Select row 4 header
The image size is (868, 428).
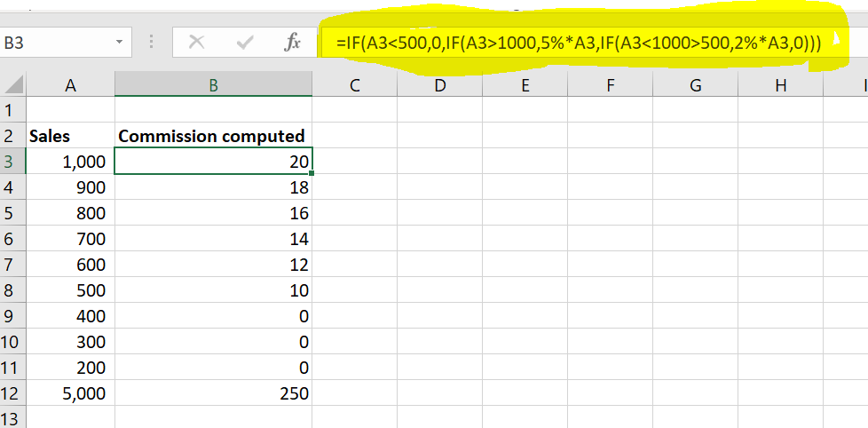coord(12,187)
